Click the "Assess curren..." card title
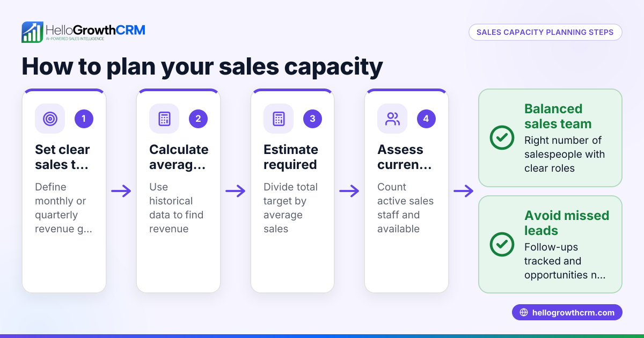This screenshot has height=338, width=644. [x=405, y=157]
